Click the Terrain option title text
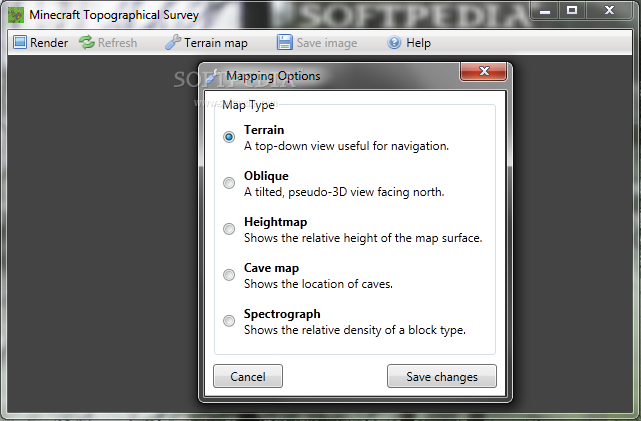 (264, 130)
